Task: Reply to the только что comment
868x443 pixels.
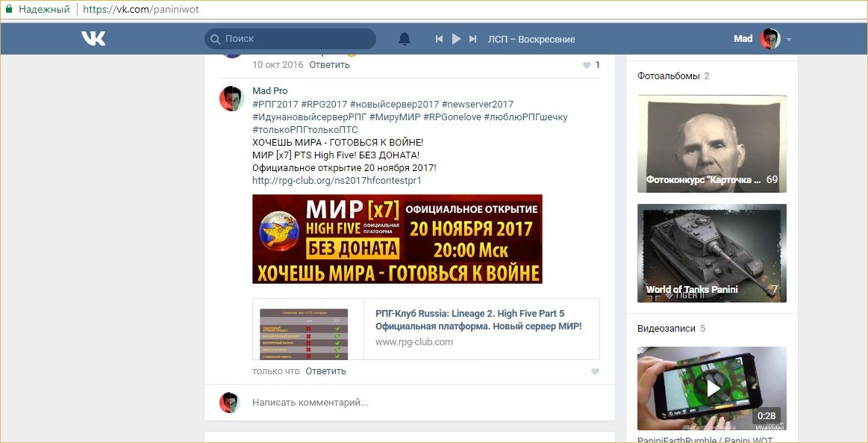Action: [325, 371]
